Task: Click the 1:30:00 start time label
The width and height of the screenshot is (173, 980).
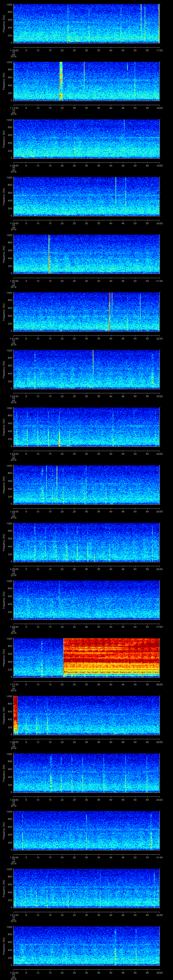Action: [14, 857]
